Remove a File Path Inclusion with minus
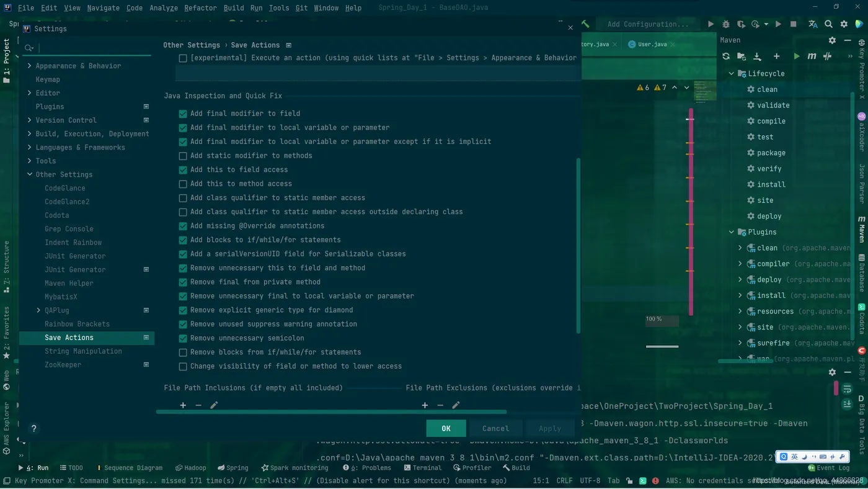The height and width of the screenshot is (489, 868). [198, 405]
